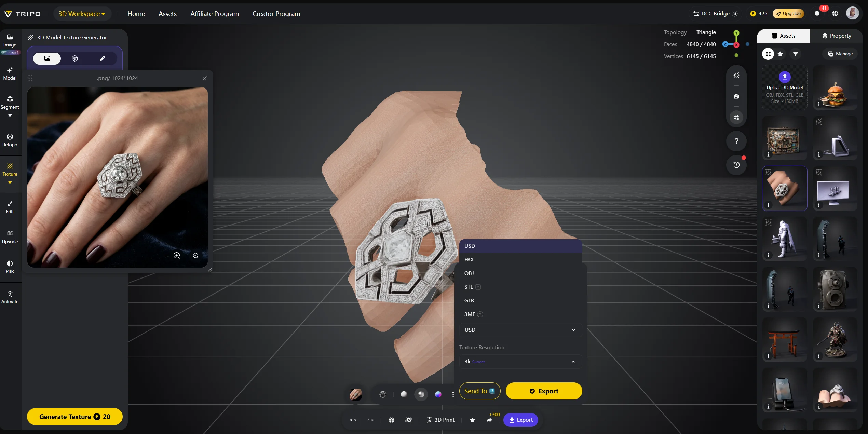Open the Image generation tool in sidebar
The height and width of the screenshot is (434, 868).
(10, 40)
